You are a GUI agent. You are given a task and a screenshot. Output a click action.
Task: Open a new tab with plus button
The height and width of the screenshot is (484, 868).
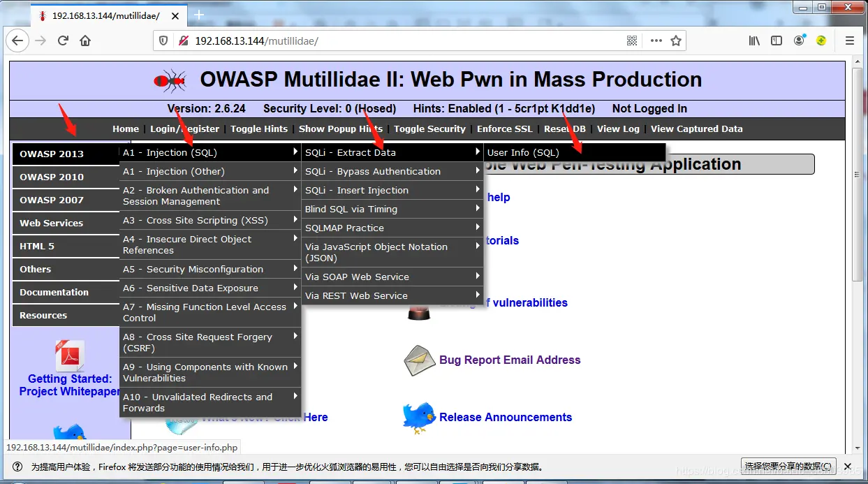[199, 15]
